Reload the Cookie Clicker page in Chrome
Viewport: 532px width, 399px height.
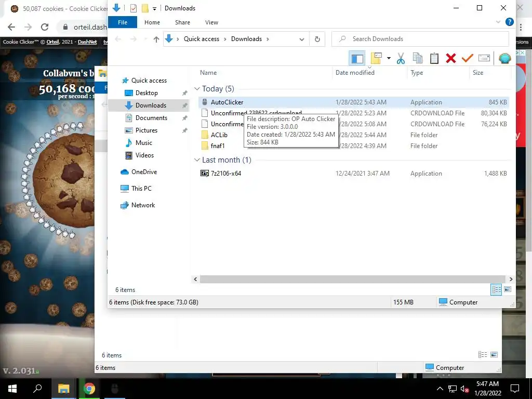[45, 27]
